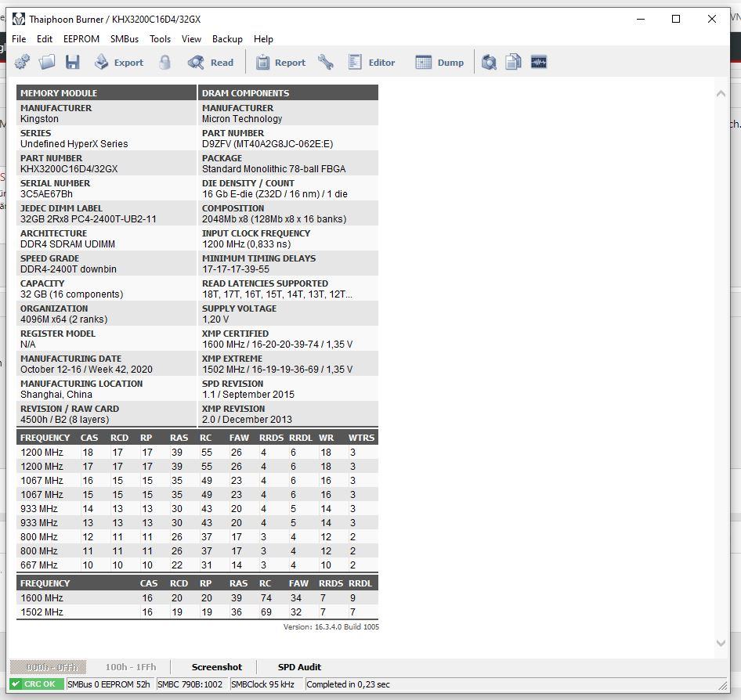Click part number KHX3200C16D4/32GX value
Image resolution: width=741 pixels, height=700 pixels.
click(x=69, y=169)
